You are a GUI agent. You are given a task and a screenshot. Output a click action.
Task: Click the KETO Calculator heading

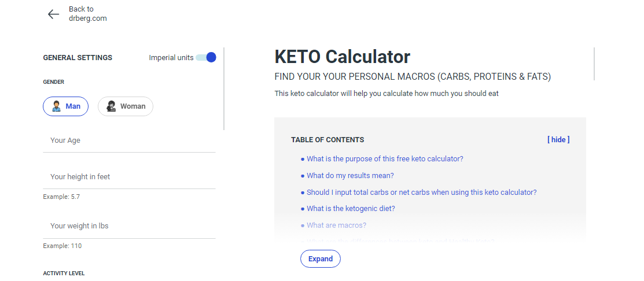(x=342, y=57)
